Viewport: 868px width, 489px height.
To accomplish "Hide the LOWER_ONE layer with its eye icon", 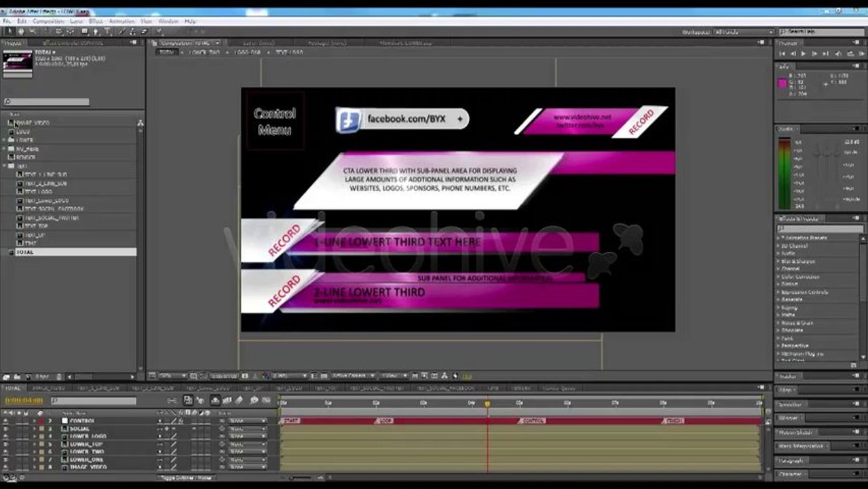I will tap(6, 459).
